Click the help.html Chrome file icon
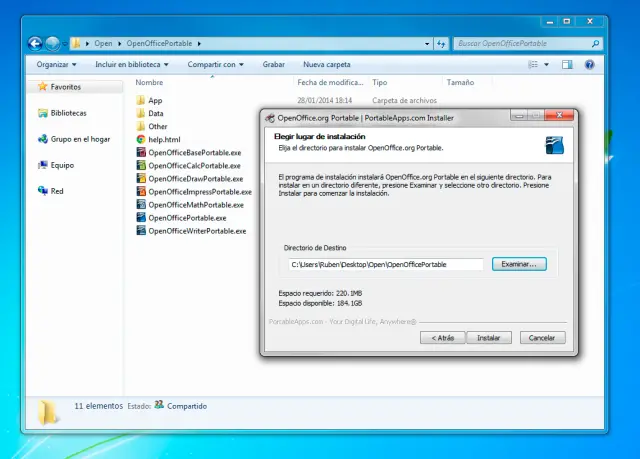This screenshot has width=640, height=459. pos(141,139)
